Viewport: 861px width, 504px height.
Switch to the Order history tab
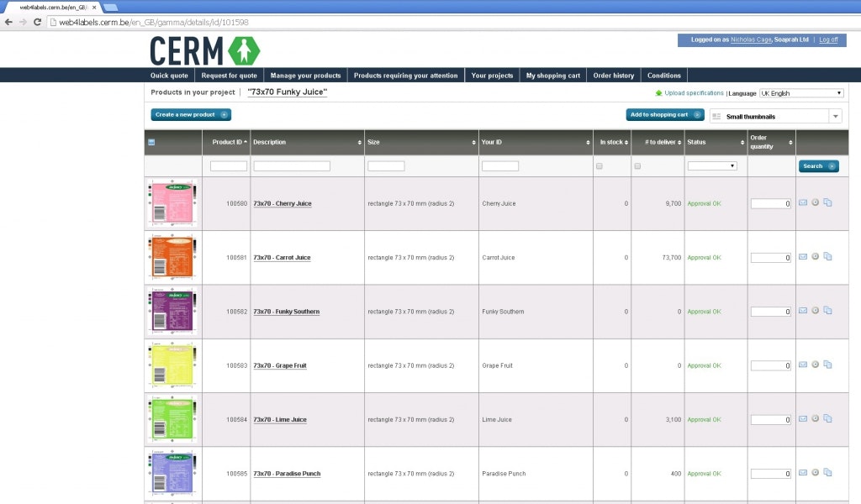[x=613, y=75]
